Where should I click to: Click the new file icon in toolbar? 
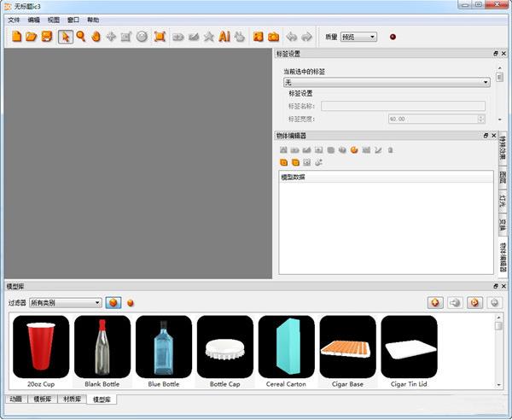tap(16, 37)
